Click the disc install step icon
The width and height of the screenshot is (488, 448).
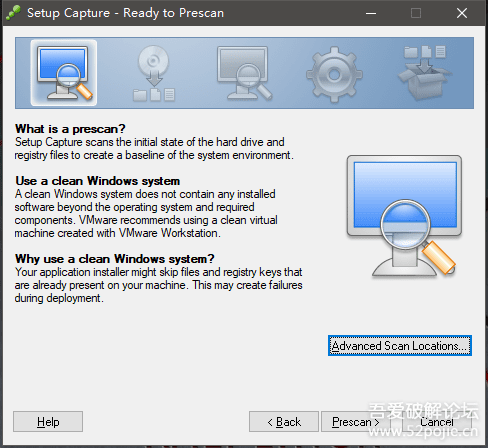click(154, 73)
